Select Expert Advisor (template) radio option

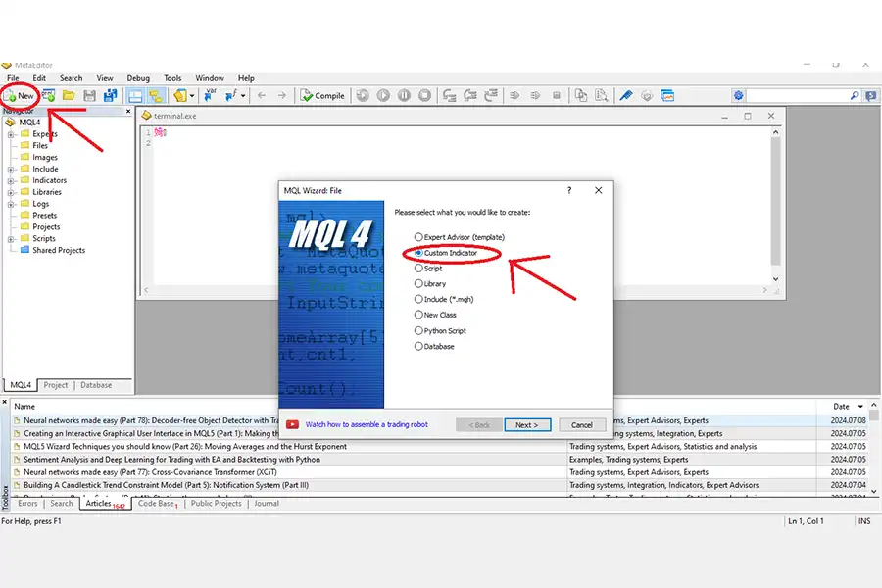(x=418, y=237)
